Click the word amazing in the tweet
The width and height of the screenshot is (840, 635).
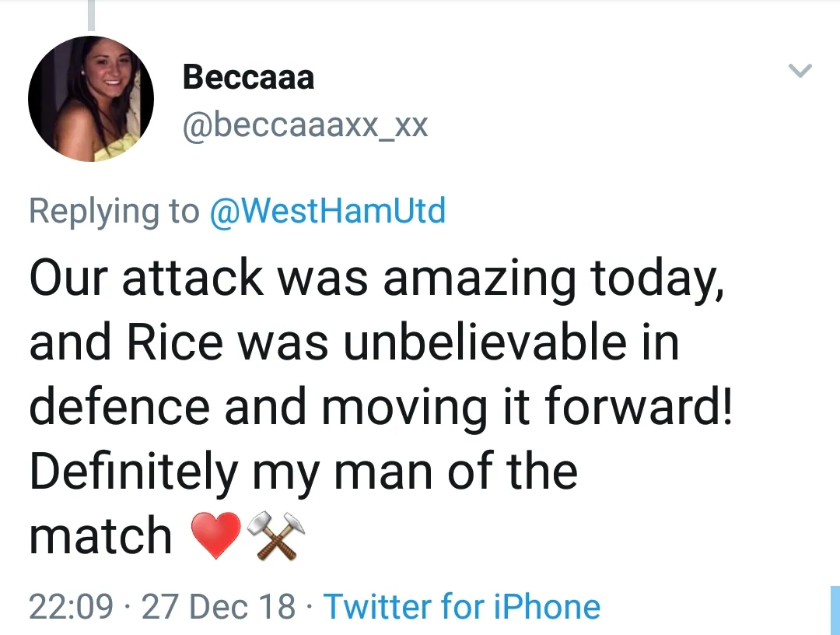tap(479, 278)
